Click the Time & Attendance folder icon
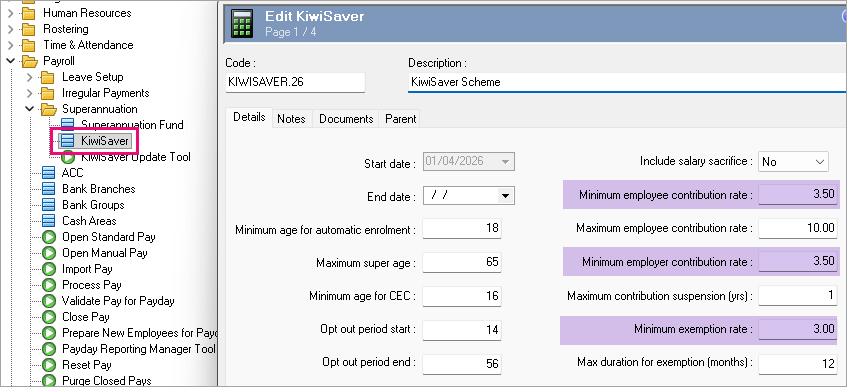Screen dimensions: 847x387 pos(29,45)
